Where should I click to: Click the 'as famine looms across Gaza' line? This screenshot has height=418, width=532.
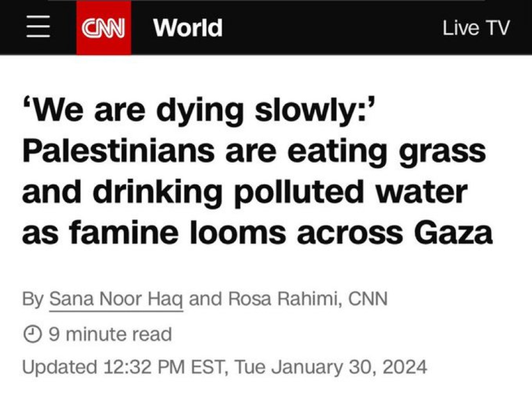pyautogui.click(x=257, y=233)
